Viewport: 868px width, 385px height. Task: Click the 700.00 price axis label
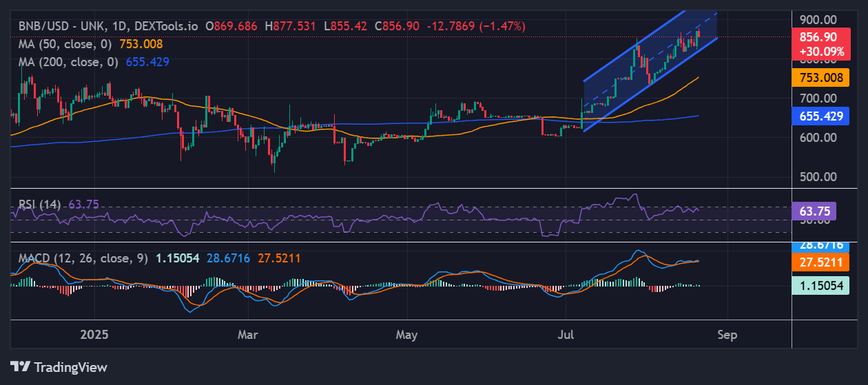pyautogui.click(x=818, y=98)
